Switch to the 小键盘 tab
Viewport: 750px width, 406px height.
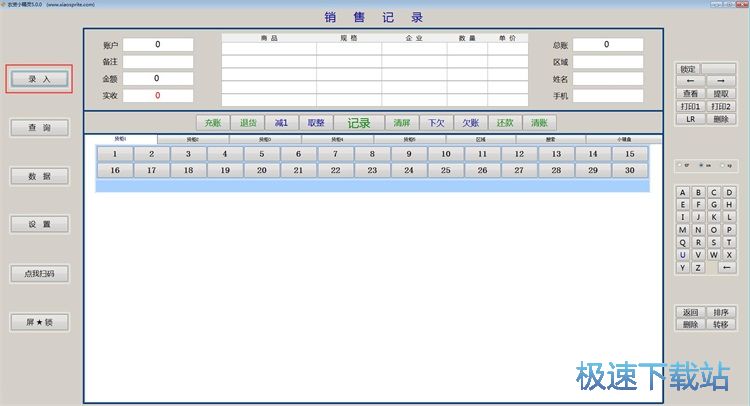click(624, 139)
